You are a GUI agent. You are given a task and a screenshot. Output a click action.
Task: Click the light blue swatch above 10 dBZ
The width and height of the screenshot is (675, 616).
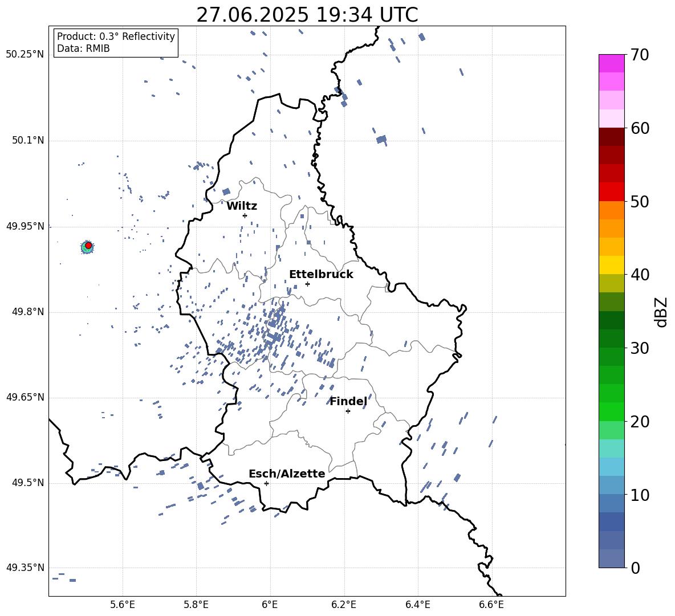coord(612,467)
